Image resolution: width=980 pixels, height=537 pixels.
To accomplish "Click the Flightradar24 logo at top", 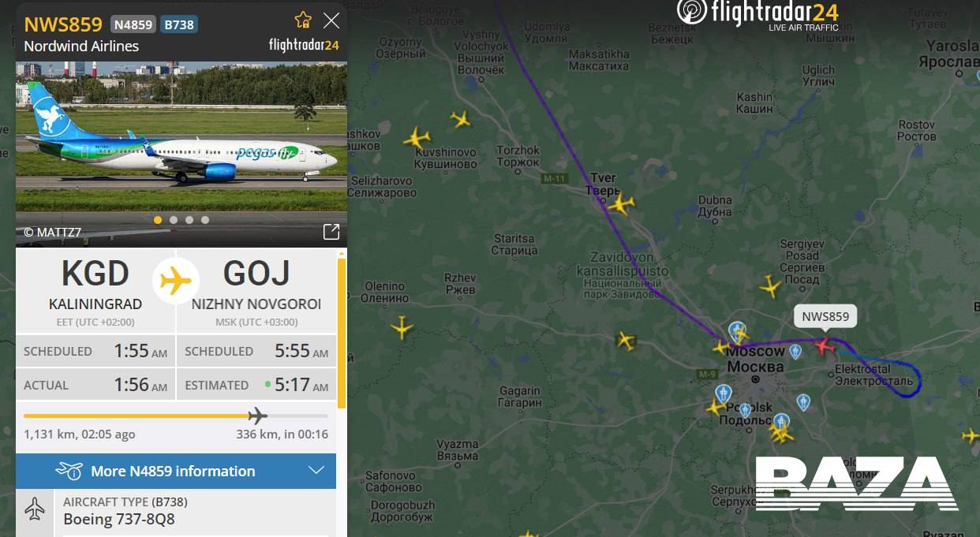I will (x=757, y=14).
